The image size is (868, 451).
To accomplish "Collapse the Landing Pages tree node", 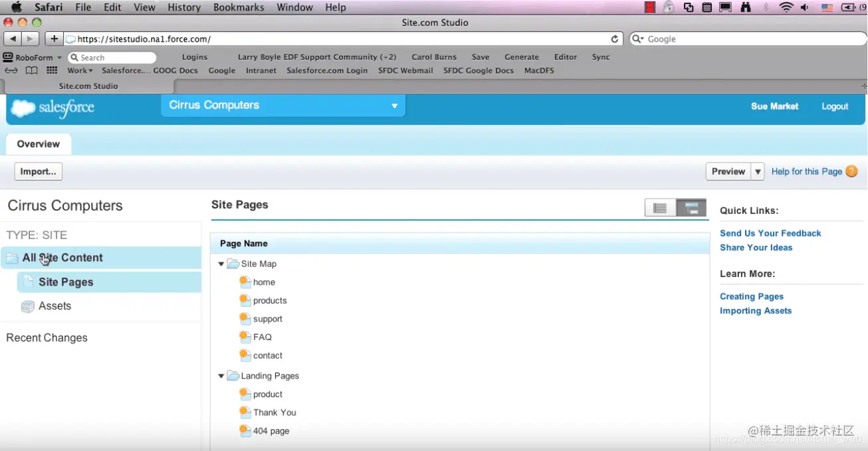I will point(221,376).
